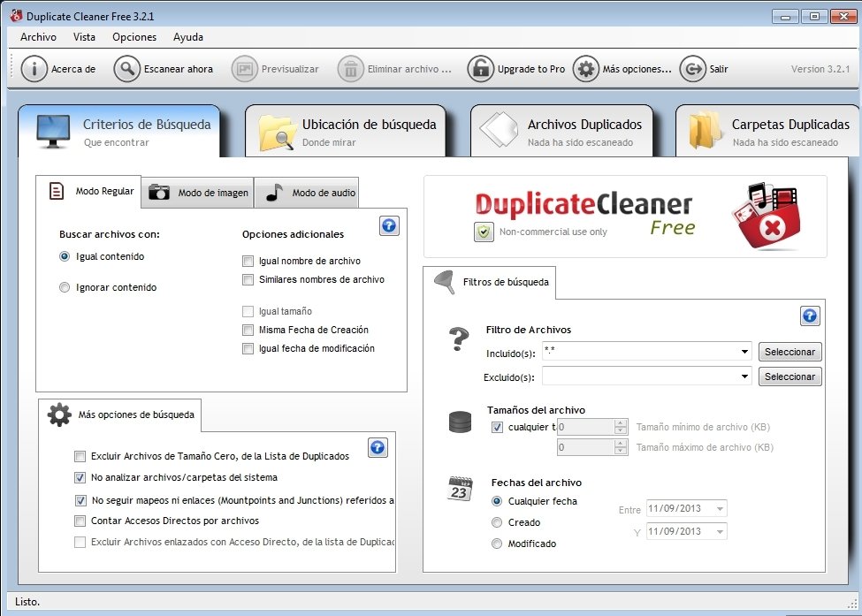The width and height of the screenshot is (862, 616).
Task: Open the Entre date picker dropdown
Action: 720,509
